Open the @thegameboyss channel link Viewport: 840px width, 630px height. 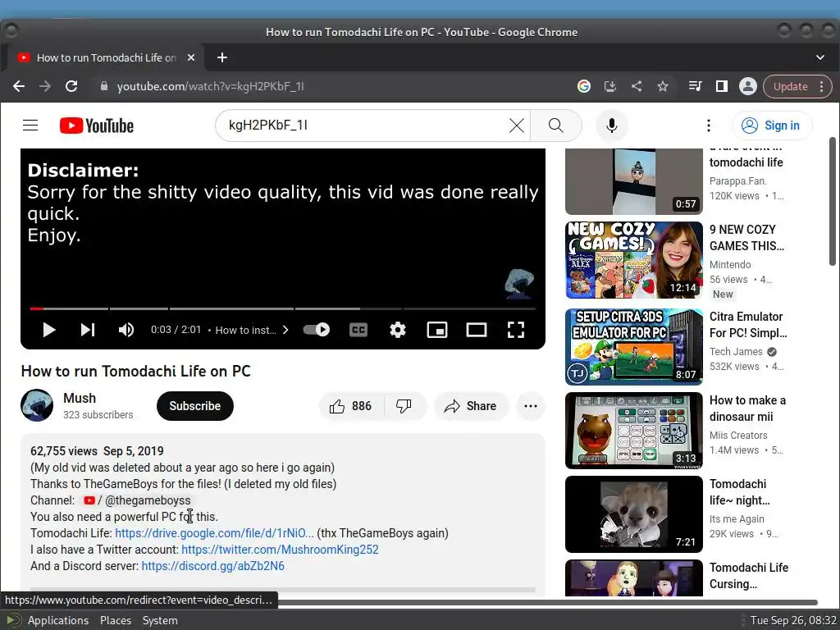click(x=138, y=500)
